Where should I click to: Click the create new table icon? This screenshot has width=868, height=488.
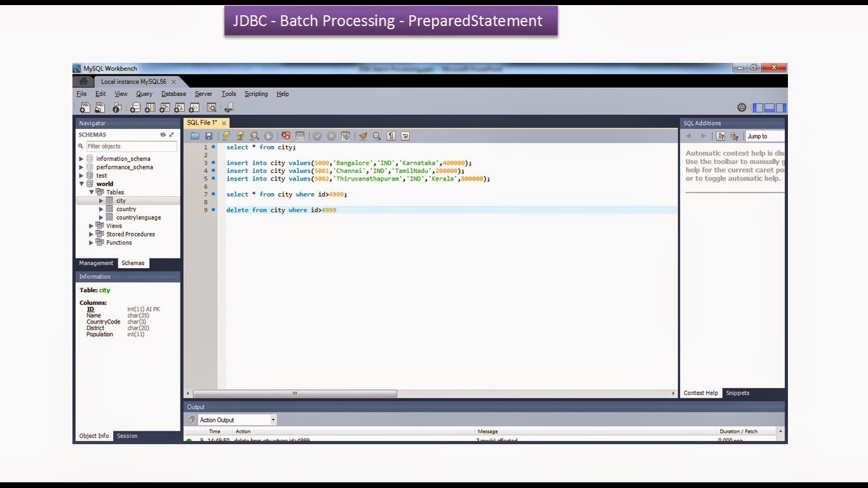pyautogui.click(x=150, y=108)
